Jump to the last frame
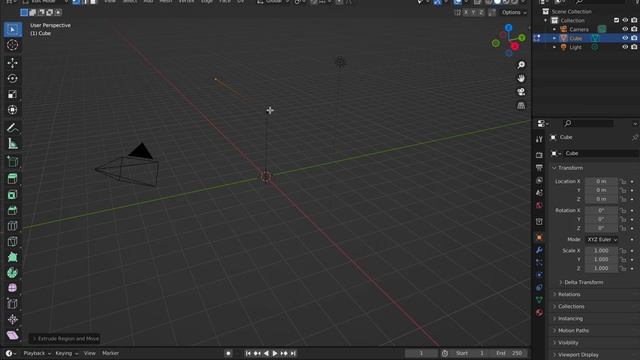The width and height of the screenshot is (640, 360). (x=293, y=353)
